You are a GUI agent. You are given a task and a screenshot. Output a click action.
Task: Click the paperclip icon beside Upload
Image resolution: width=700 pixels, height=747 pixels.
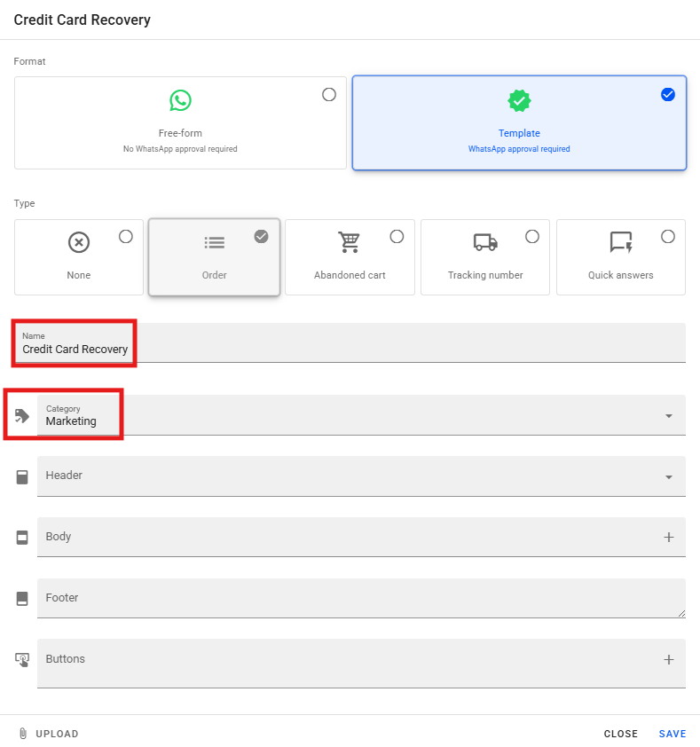tap(23, 734)
